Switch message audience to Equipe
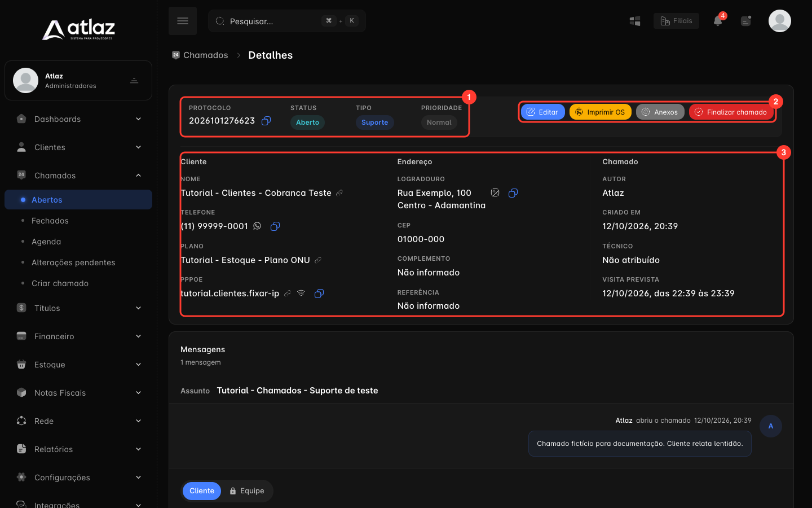Image resolution: width=812 pixels, height=508 pixels. coord(247,491)
